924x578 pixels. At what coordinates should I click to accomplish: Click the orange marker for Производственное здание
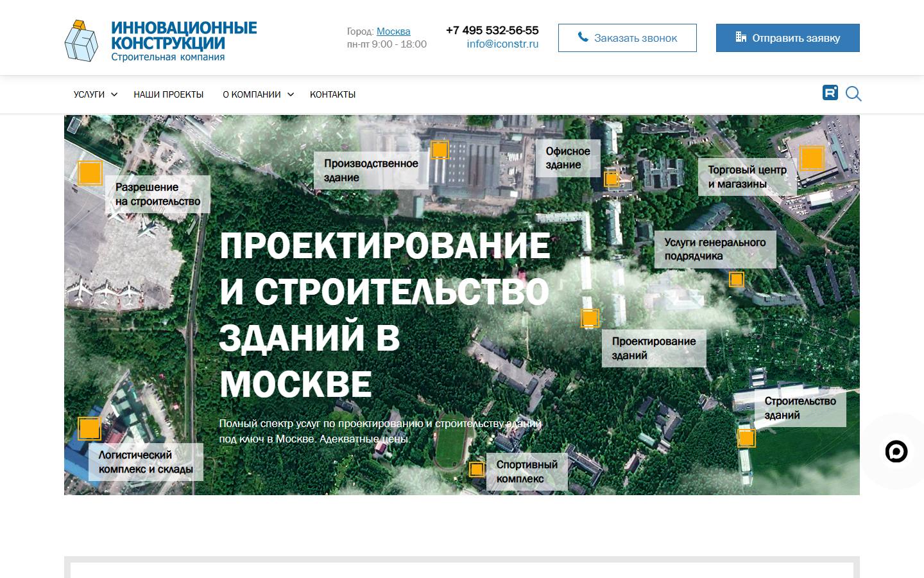pyautogui.click(x=440, y=150)
